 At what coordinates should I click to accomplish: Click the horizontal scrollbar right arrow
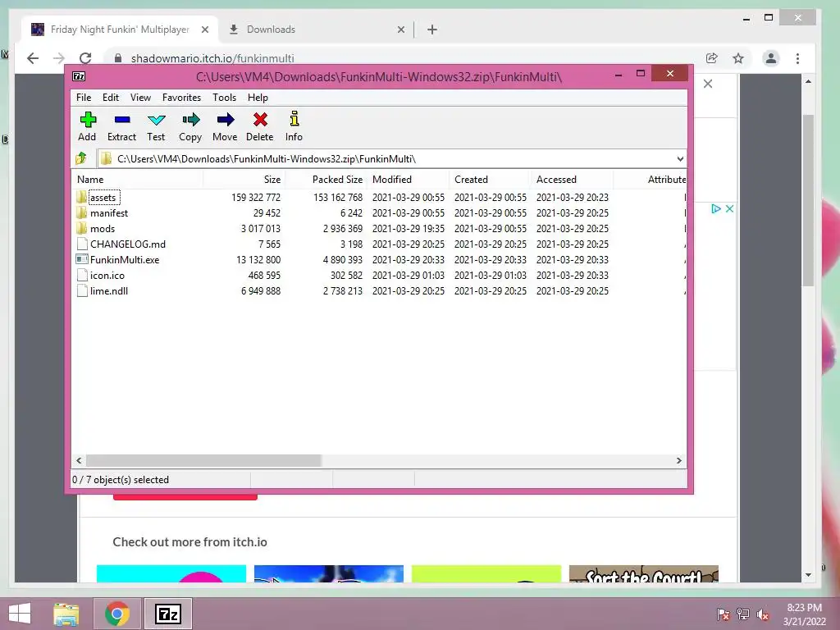pos(679,461)
